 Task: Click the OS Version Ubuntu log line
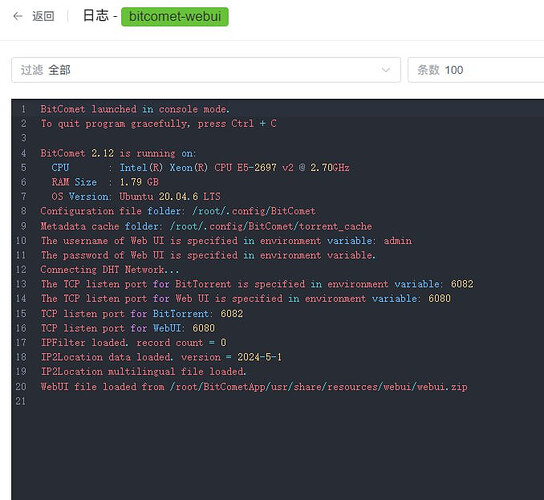point(136,197)
